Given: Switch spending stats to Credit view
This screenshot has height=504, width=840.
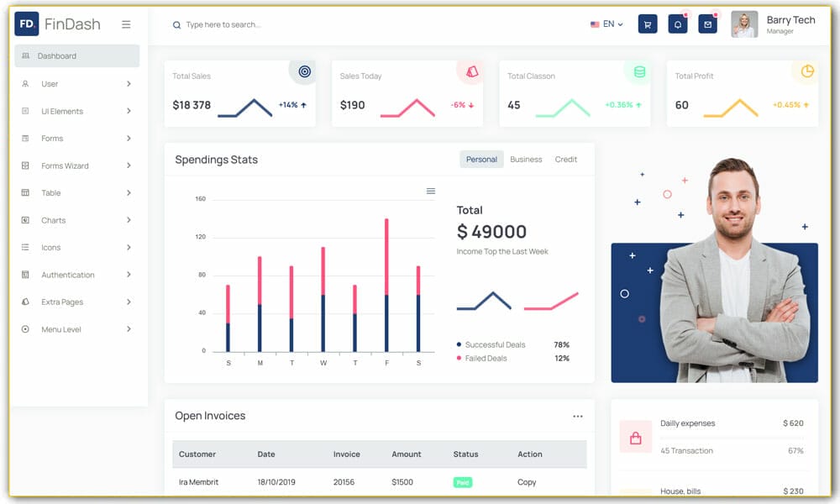Looking at the screenshot, I should click(x=565, y=159).
